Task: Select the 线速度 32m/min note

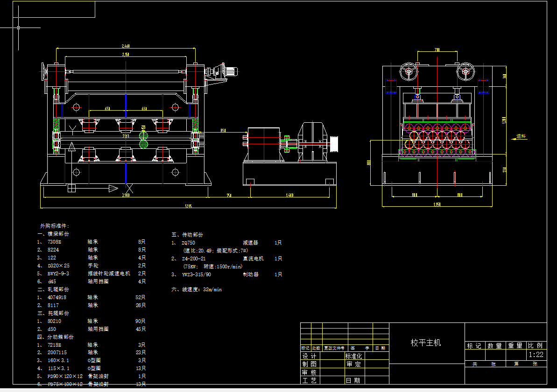Action: pos(197,289)
